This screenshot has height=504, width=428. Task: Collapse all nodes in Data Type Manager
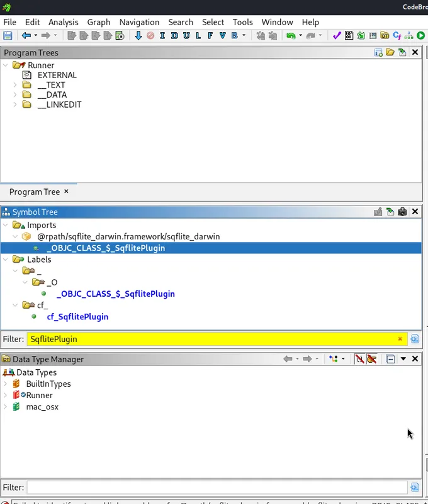click(x=390, y=358)
